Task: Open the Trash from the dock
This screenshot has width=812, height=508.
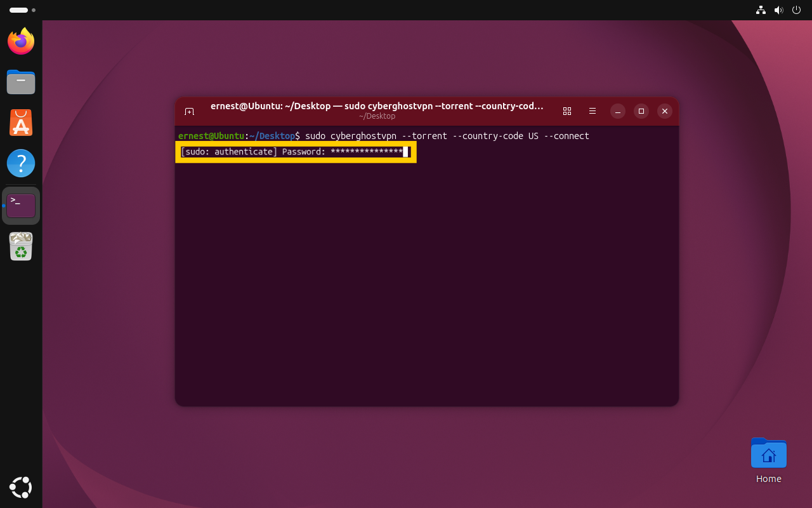Action: pyautogui.click(x=21, y=246)
